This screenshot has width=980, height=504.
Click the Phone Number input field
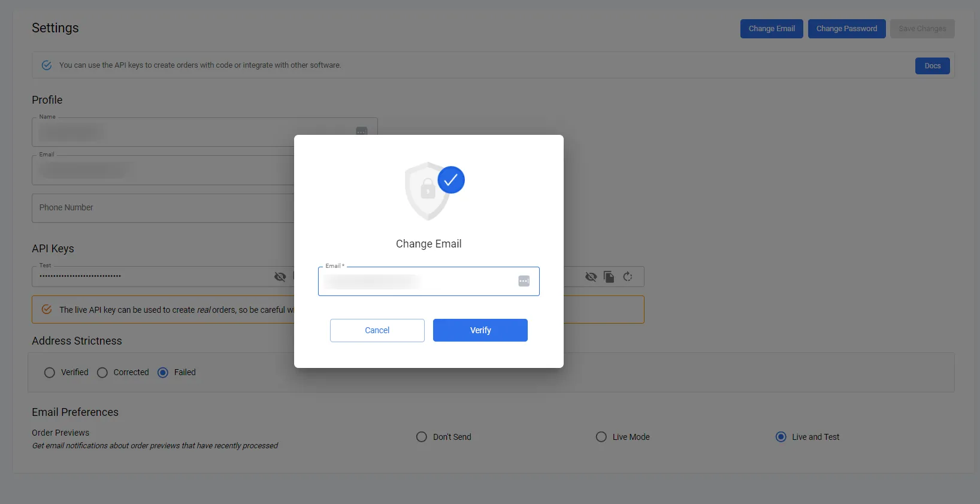point(163,208)
